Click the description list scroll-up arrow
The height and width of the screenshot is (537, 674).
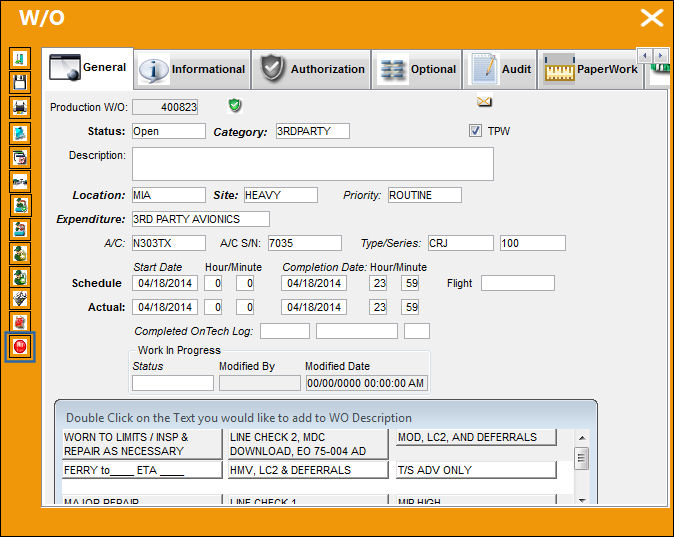tap(582, 438)
